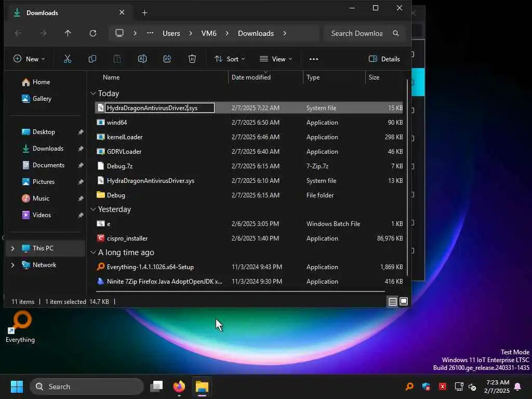Refresh the Downloads folder view
Screen dimensions: 532x399
pos(92,33)
